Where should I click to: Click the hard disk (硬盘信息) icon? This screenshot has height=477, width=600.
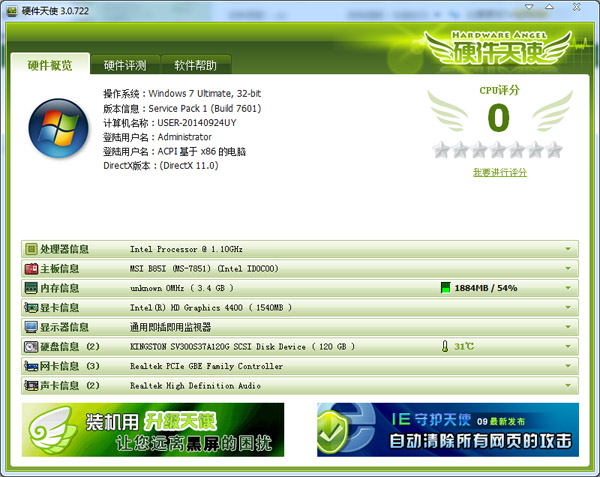pos(31,347)
